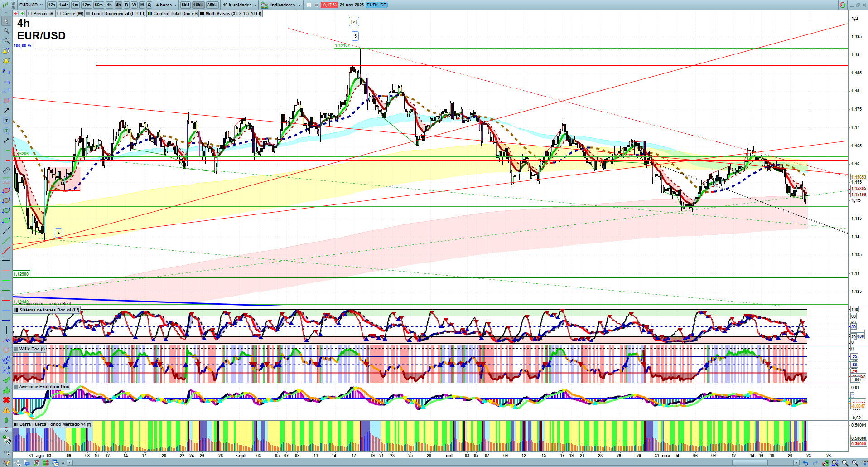868x467 pixels.
Task: Toggle the Tunel Domenec v4 indicator box
Action: [88, 14]
